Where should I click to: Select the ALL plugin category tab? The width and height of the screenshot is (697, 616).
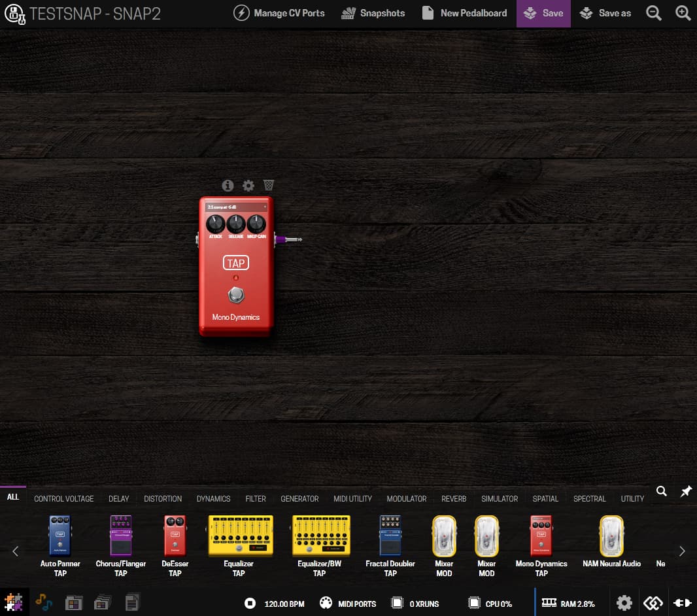pyautogui.click(x=13, y=498)
